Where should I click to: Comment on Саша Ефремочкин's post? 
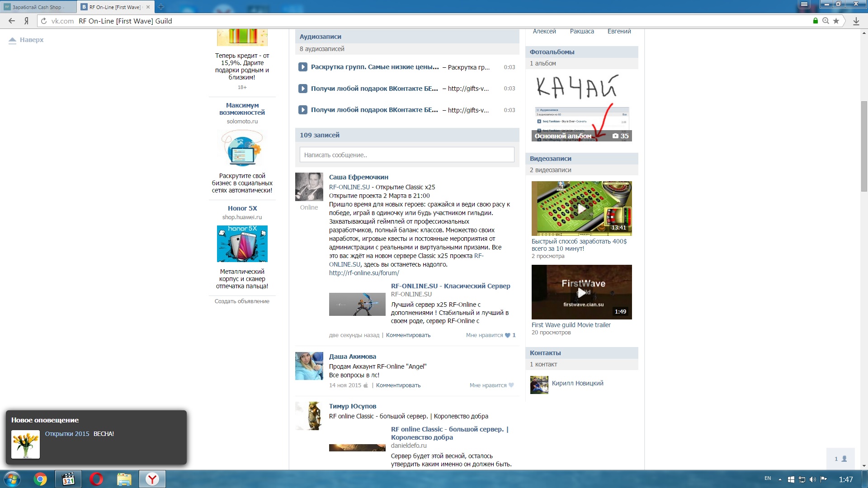pos(408,335)
